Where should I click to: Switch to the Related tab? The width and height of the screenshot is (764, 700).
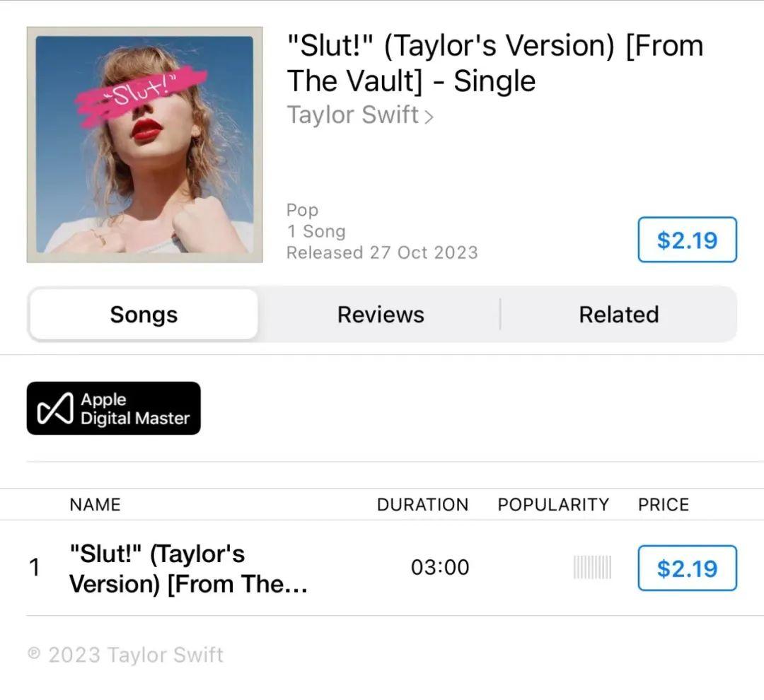619,314
